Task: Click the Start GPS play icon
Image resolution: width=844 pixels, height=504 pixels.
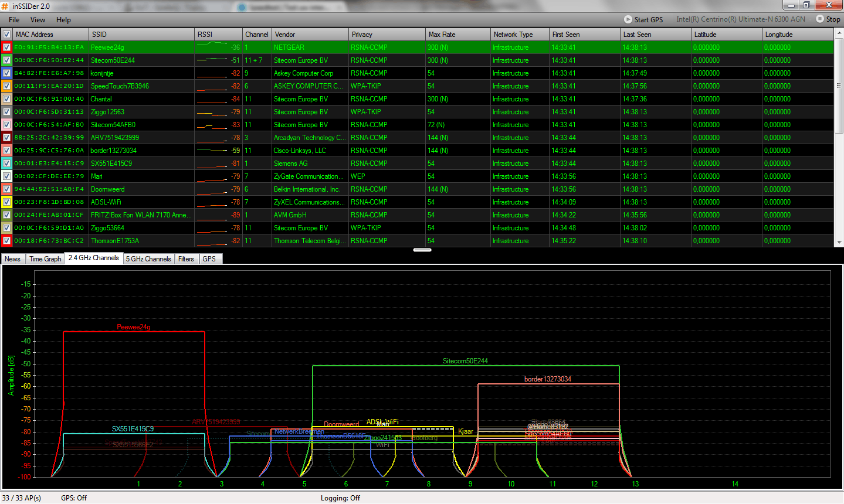Action: pyautogui.click(x=628, y=19)
